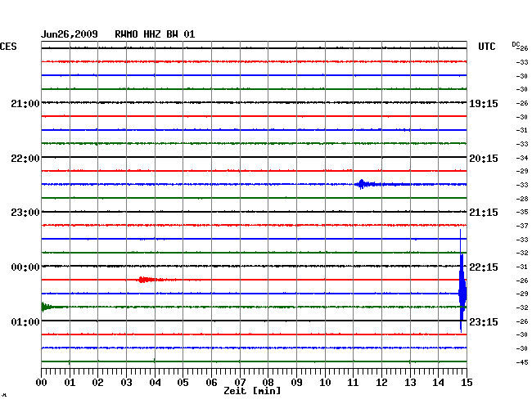532x404 pixels.
Task: Pick the 15 minute tick label on the x-axis
Action: (467, 383)
